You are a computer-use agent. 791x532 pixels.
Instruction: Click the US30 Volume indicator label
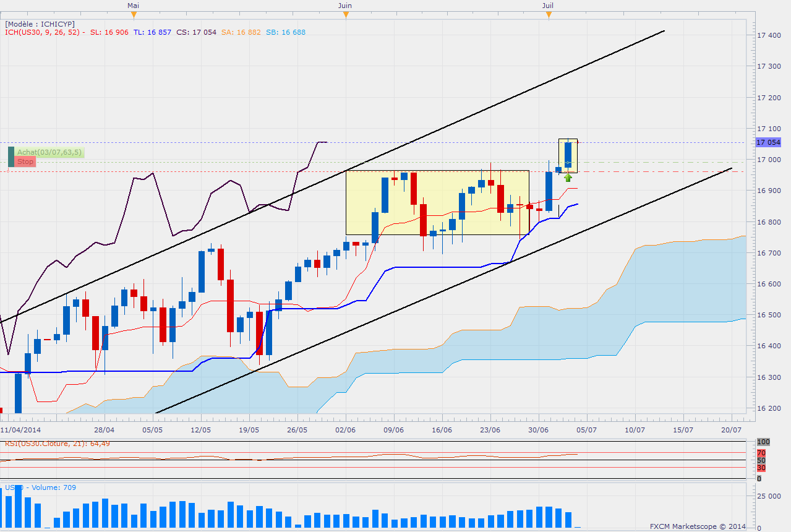(40, 487)
